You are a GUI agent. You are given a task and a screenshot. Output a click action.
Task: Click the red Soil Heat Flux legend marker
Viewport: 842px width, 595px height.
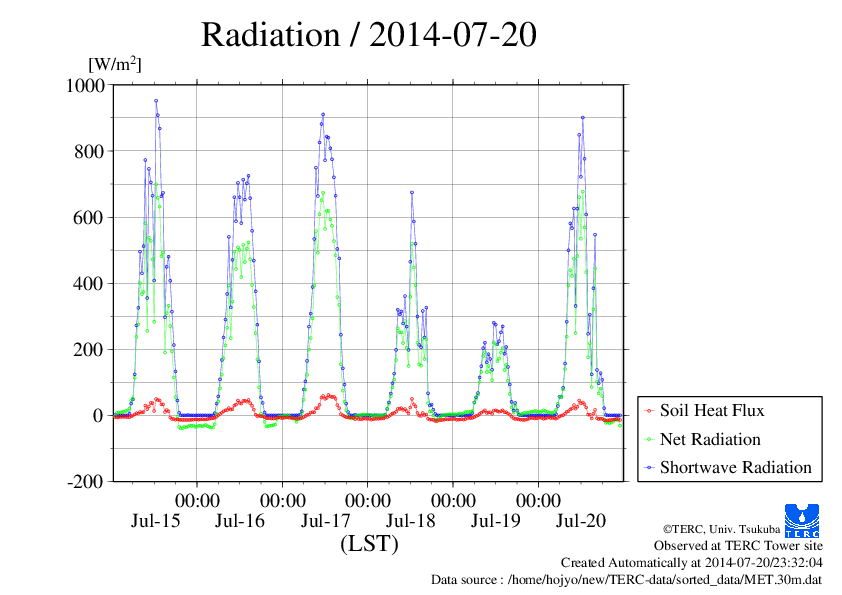coord(650,411)
